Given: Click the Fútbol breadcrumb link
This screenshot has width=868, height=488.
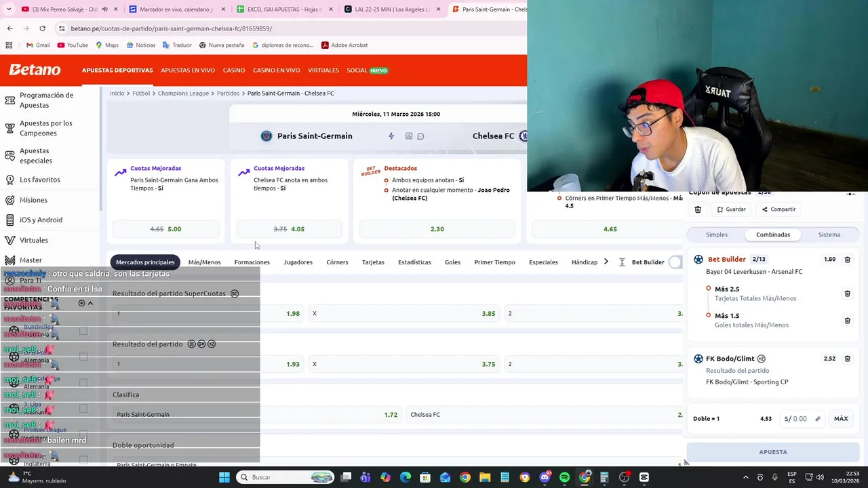Looking at the screenshot, I should (141, 94).
